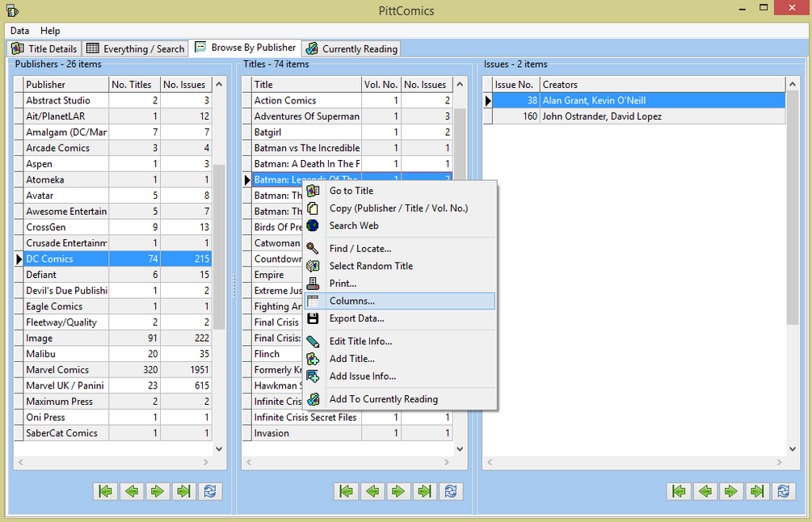Refresh the Issues list

click(783, 491)
